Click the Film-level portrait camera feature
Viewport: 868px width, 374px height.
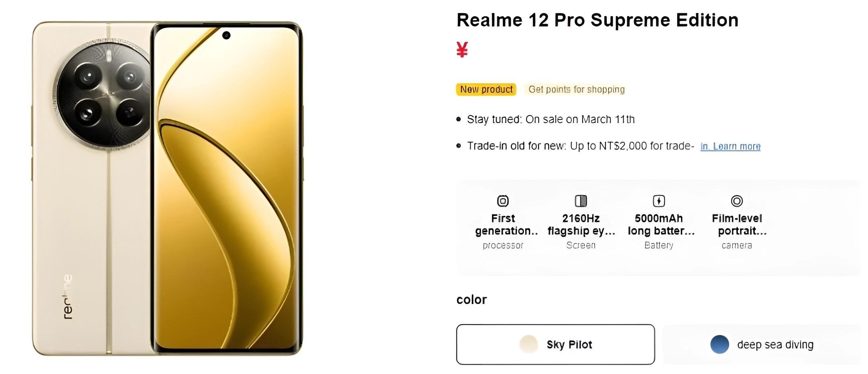pyautogui.click(x=737, y=231)
